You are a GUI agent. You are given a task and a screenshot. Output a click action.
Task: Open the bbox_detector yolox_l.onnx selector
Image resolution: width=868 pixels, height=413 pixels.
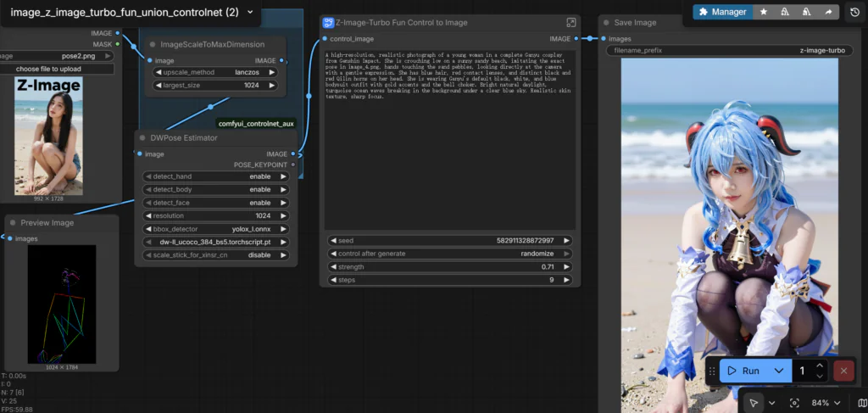coord(215,229)
